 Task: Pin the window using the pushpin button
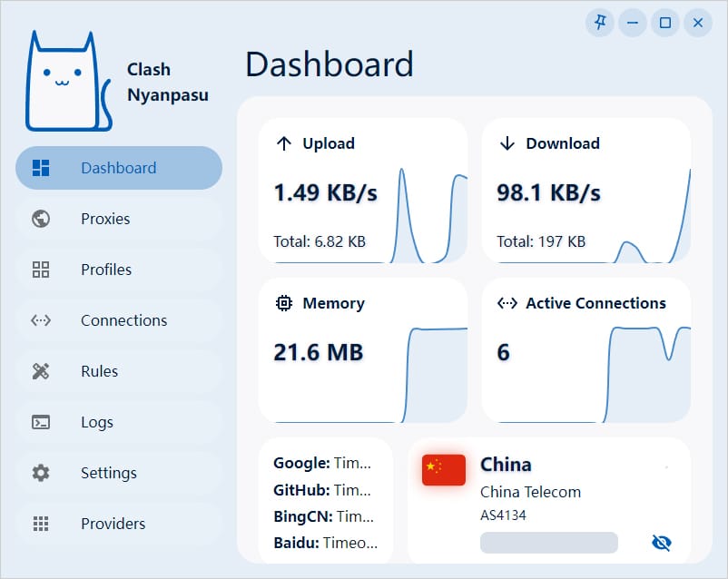tap(600, 23)
